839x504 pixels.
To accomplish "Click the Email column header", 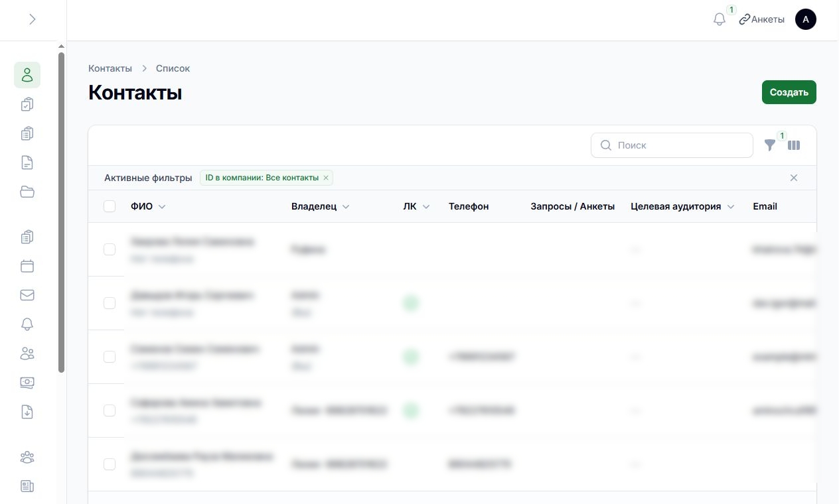I will (x=765, y=206).
